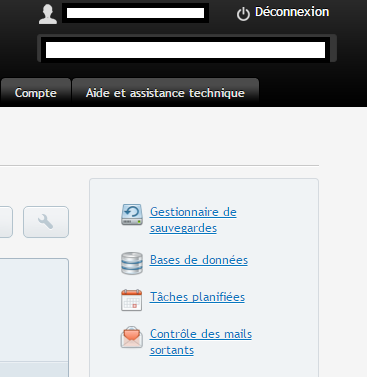The width and height of the screenshot is (367, 377).
Task: Click the redacted subscription bar below username
Action: (185, 50)
